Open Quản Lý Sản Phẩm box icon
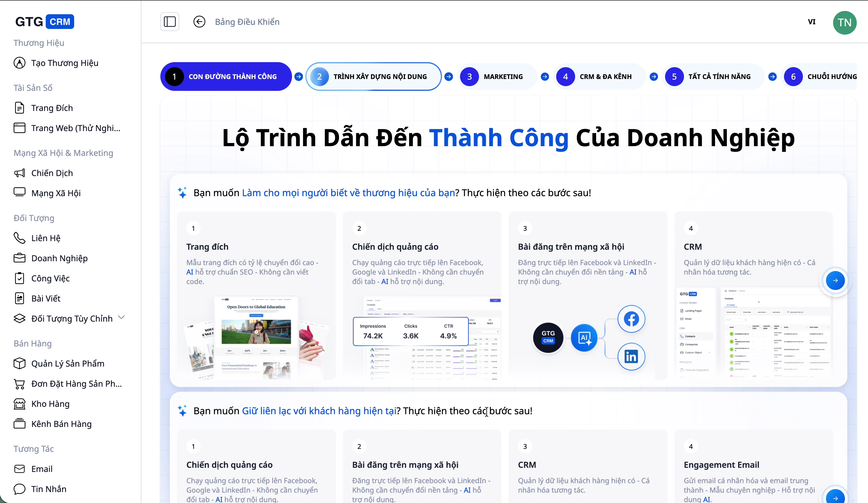Image resolution: width=868 pixels, height=503 pixels. point(20,363)
